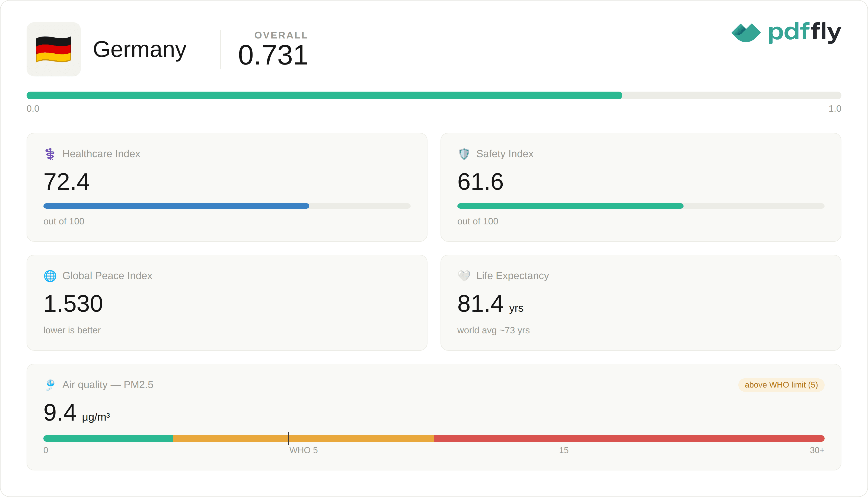Click the Global Peace Index globe icon
This screenshot has height=497, width=868.
(x=50, y=276)
